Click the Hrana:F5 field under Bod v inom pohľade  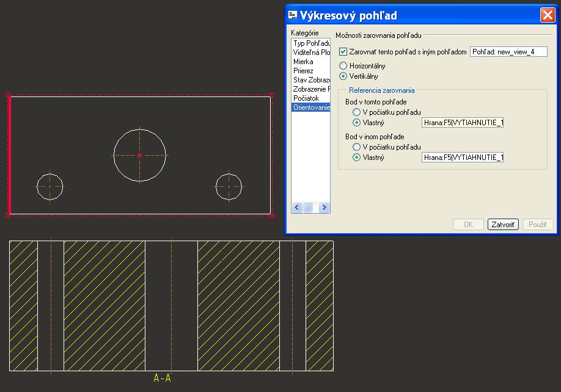tap(463, 158)
